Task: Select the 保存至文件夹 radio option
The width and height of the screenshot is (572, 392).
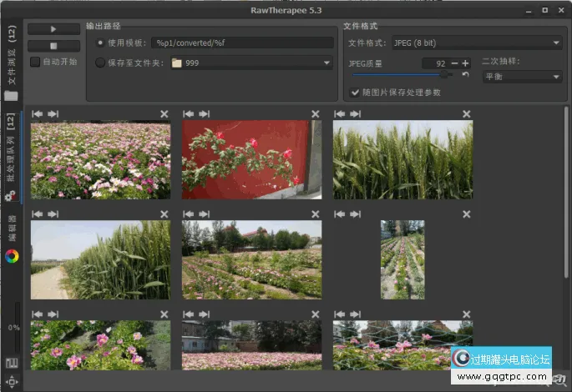Action: coord(101,62)
